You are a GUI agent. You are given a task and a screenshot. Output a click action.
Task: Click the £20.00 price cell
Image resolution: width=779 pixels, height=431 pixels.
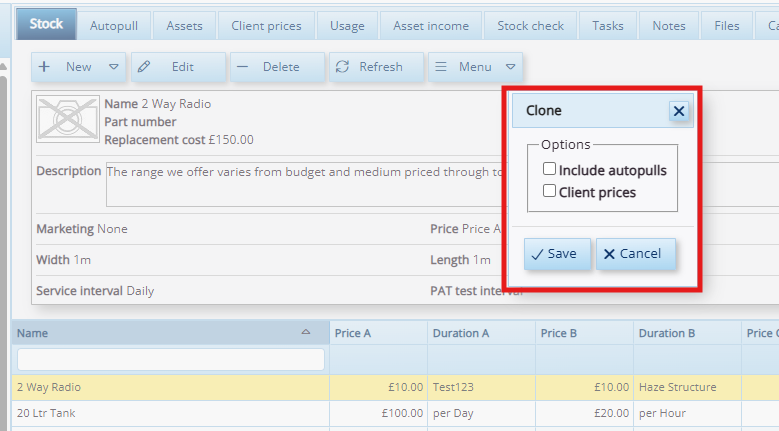pyautogui.click(x=584, y=414)
